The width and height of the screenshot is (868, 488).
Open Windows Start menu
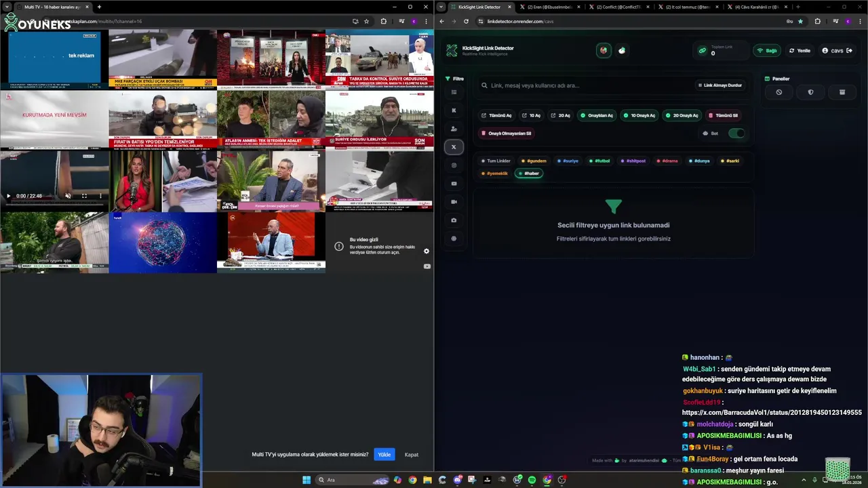coord(307,480)
